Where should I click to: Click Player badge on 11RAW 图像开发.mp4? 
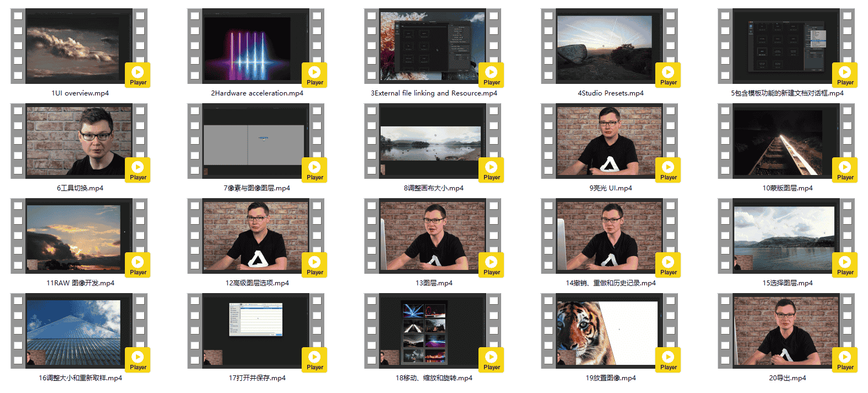point(138,265)
